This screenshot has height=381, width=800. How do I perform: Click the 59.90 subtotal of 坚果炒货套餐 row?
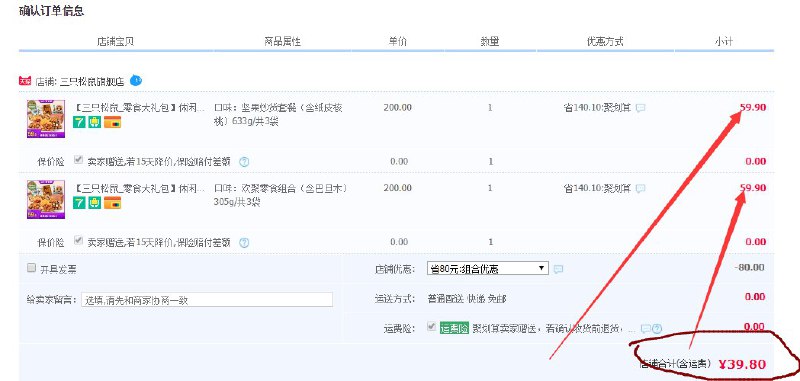tap(753, 108)
